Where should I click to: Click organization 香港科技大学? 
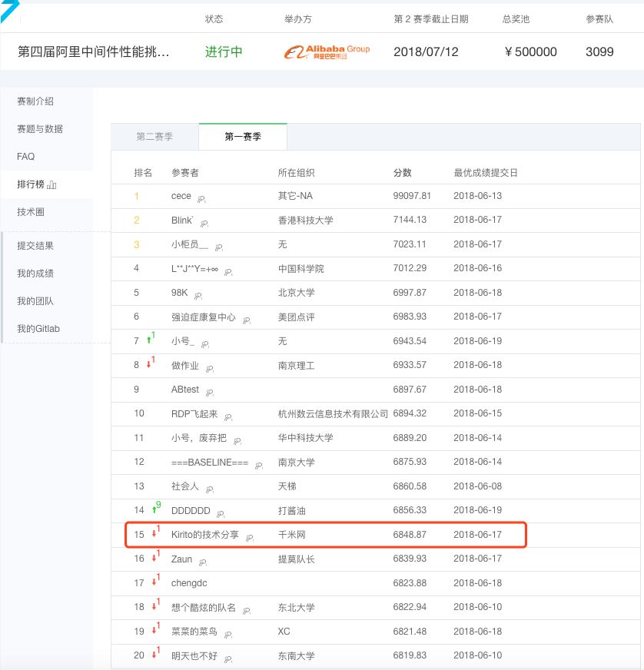[x=306, y=220]
